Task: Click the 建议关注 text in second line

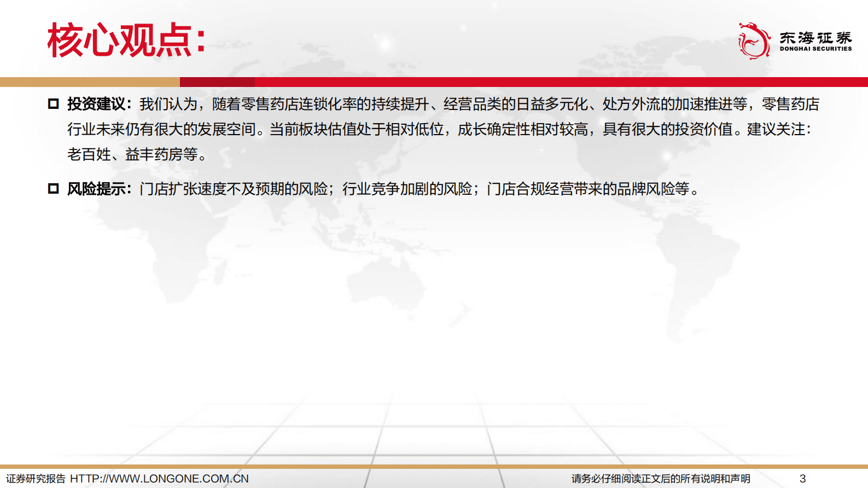Action: coord(776,130)
